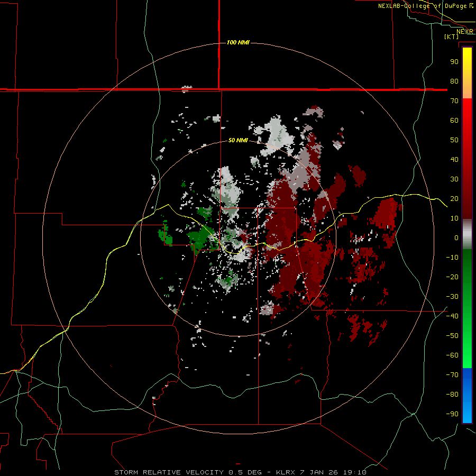Image resolution: width=476 pixels, height=476 pixels.
Task: Click the 19:10 time stamp
Action: [355, 472]
